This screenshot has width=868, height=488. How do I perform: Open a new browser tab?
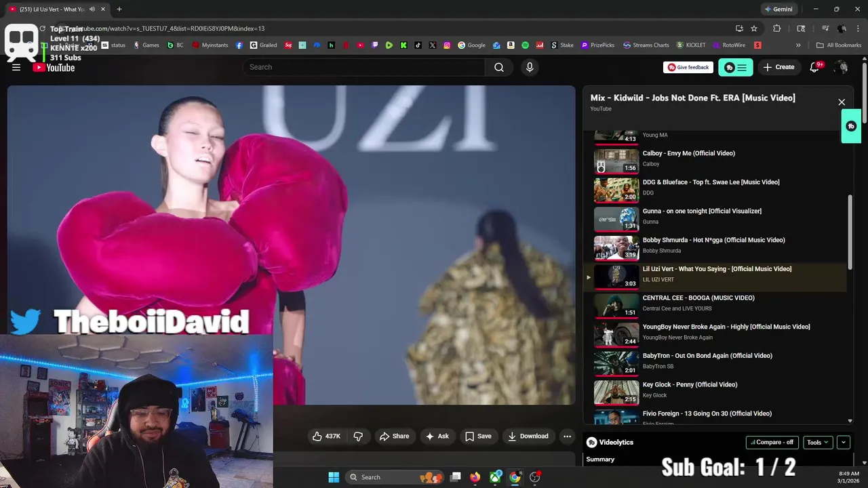coord(119,9)
